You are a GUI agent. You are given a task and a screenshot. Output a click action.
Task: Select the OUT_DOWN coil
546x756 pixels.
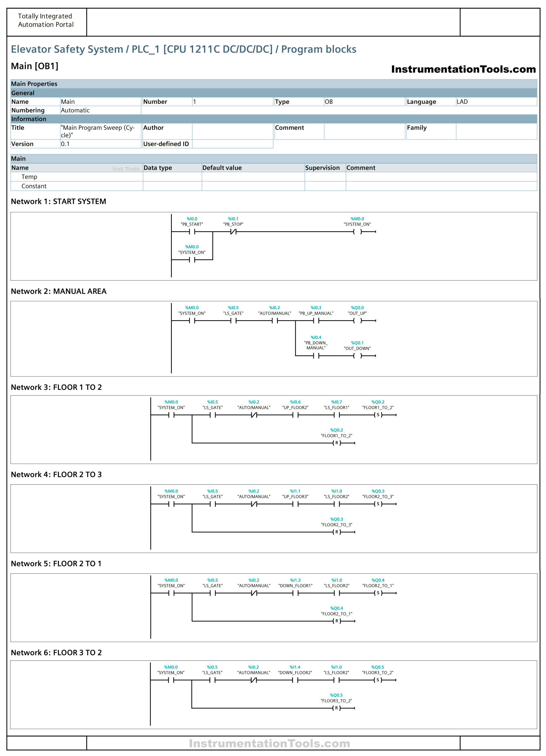pos(357,356)
